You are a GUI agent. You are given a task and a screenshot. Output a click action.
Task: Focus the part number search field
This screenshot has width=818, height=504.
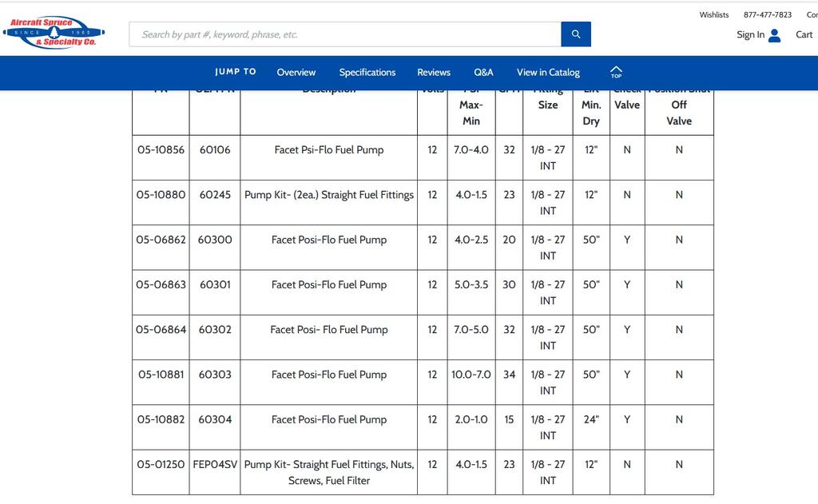tap(345, 34)
